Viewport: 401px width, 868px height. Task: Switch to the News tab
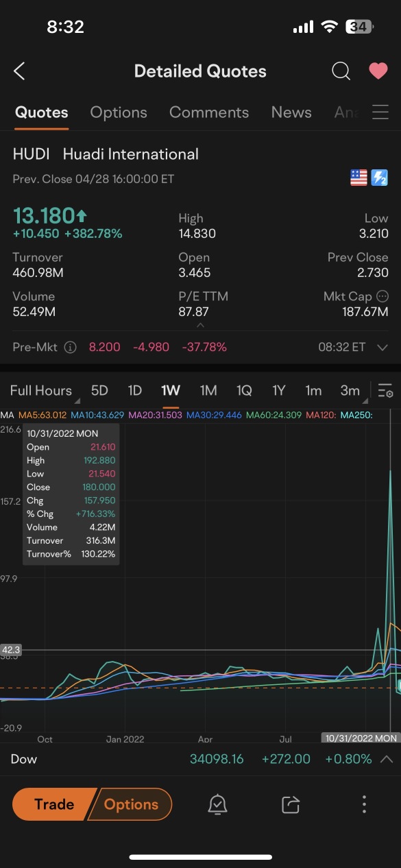(x=291, y=112)
